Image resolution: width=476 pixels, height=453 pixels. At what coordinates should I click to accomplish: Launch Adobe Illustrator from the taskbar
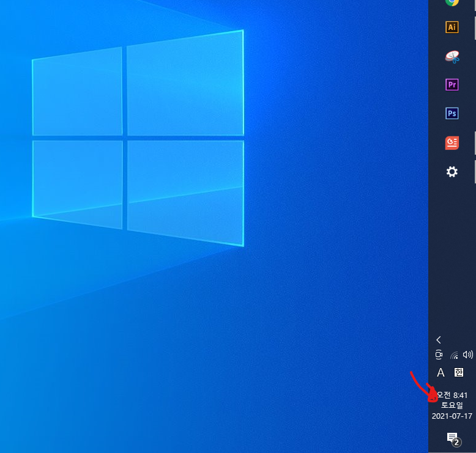452,27
